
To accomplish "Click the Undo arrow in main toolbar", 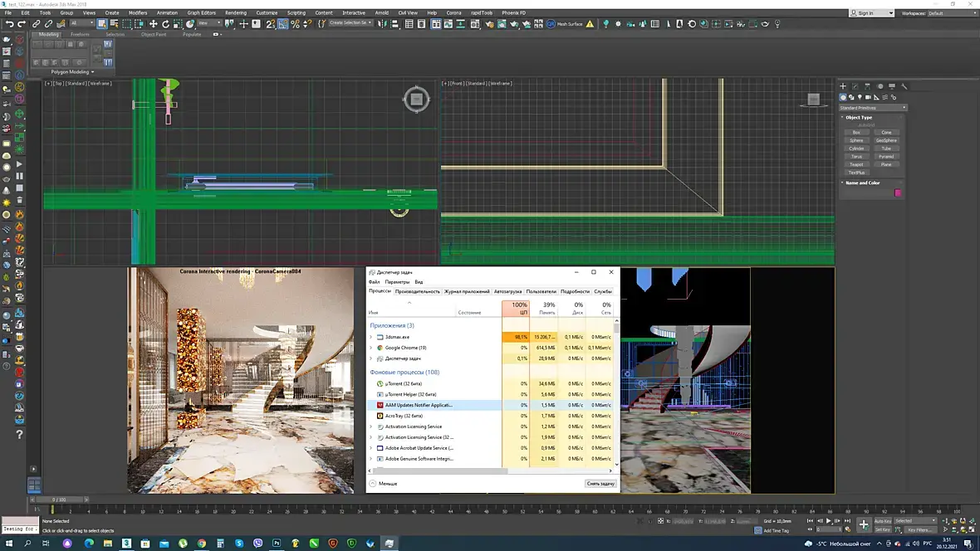I will coord(9,24).
